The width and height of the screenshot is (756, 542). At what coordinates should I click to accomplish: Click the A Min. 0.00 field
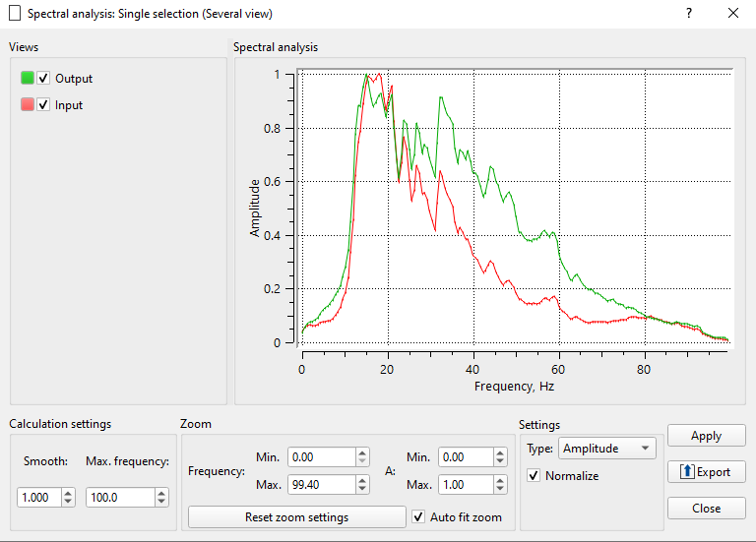tap(466, 456)
